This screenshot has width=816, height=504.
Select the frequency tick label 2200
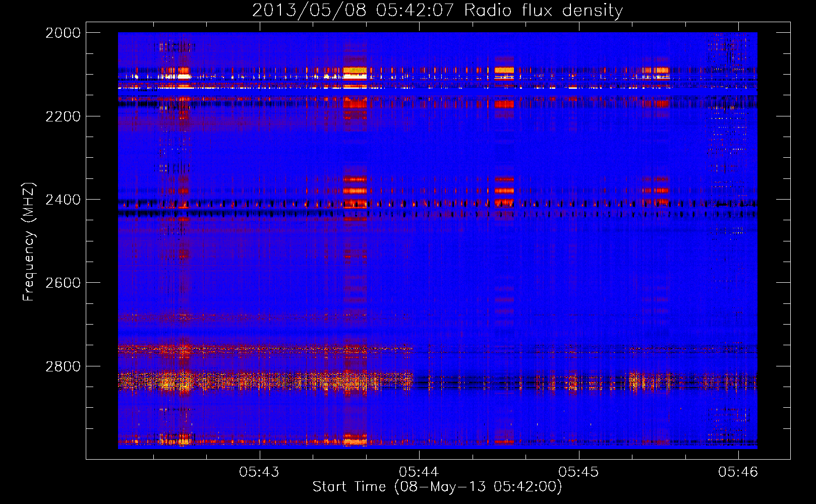click(x=63, y=116)
